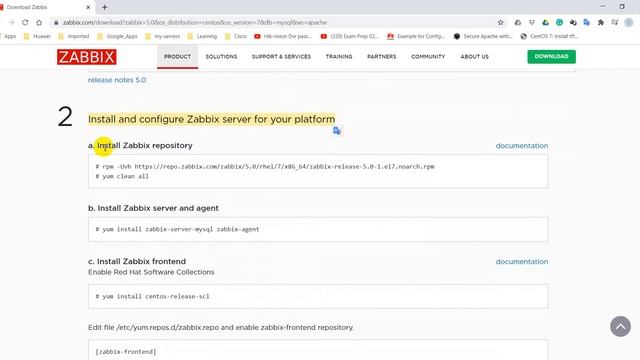Open the PARTNERS menu
The width and height of the screenshot is (640, 360).
[382, 57]
